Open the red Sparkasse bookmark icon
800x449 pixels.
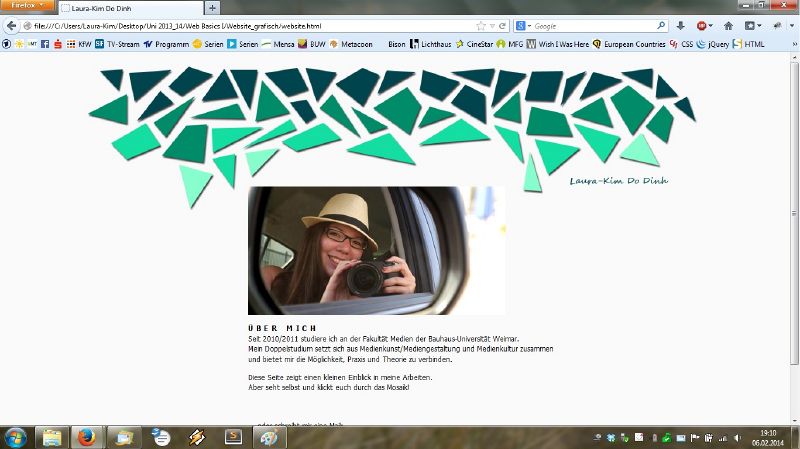(x=58, y=44)
